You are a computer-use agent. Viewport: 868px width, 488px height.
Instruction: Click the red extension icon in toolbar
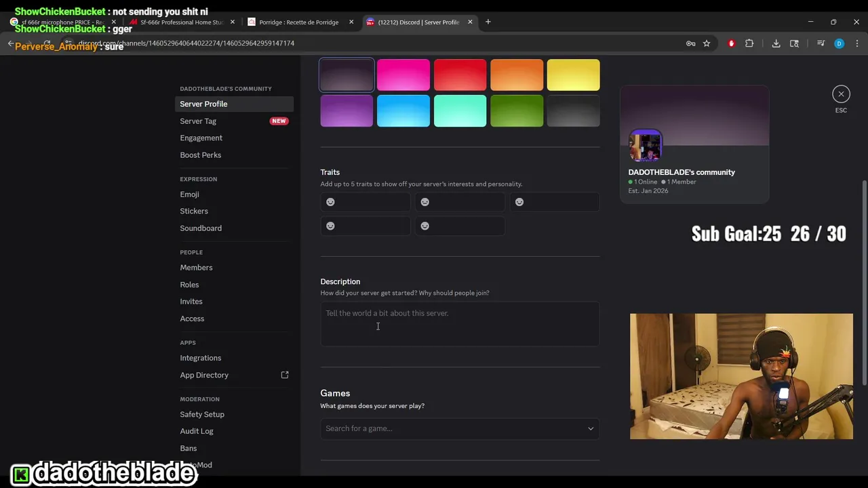coord(731,43)
